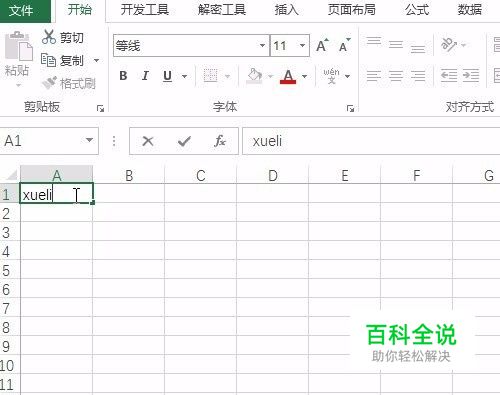The width and height of the screenshot is (500, 395).
Task: Copy selection using Copy icon
Action: [x=48, y=60]
